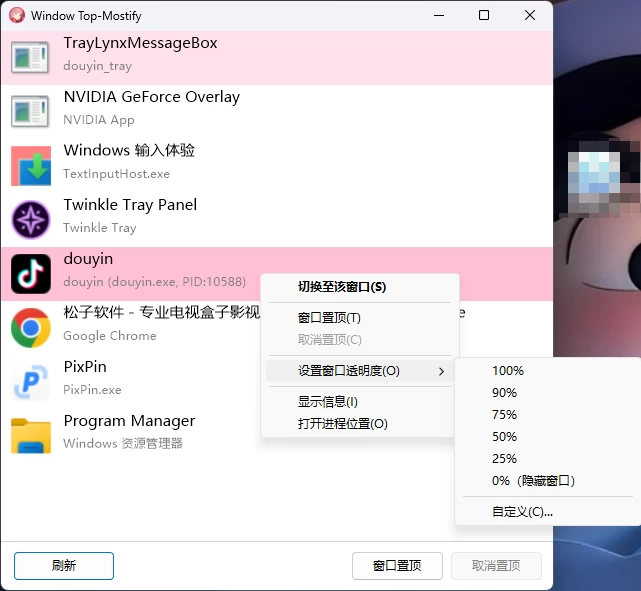
Task: Select the PixPin row title
Action: click(85, 367)
